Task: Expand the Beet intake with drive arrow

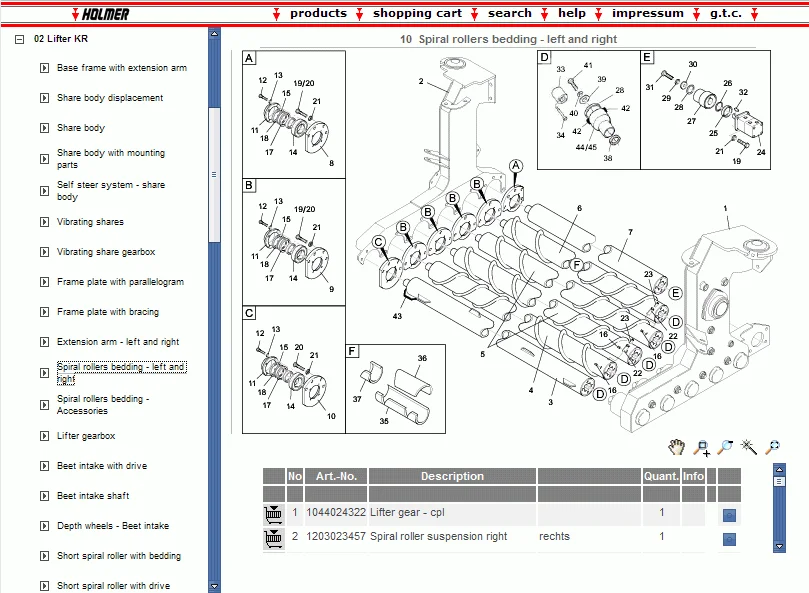Action: click(45, 466)
